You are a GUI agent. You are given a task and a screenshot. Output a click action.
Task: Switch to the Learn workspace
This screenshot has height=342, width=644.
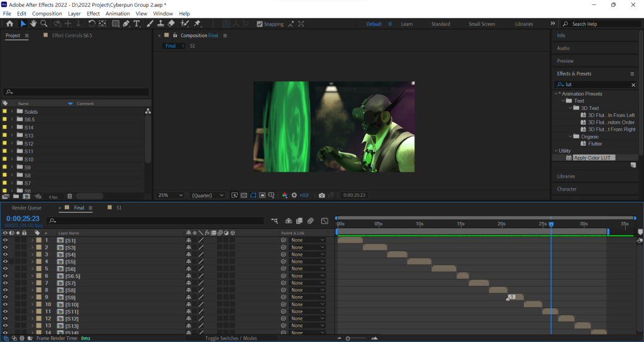(407, 24)
